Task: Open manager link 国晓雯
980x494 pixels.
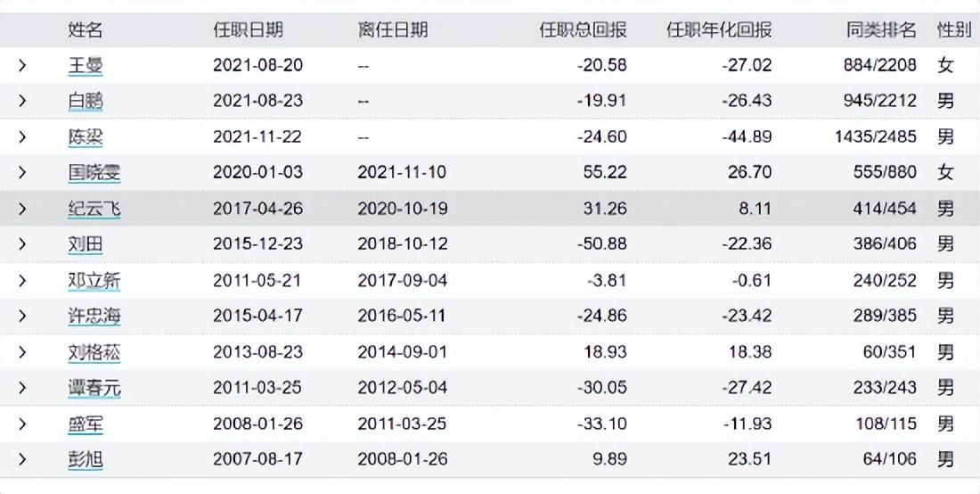Action: (x=94, y=173)
